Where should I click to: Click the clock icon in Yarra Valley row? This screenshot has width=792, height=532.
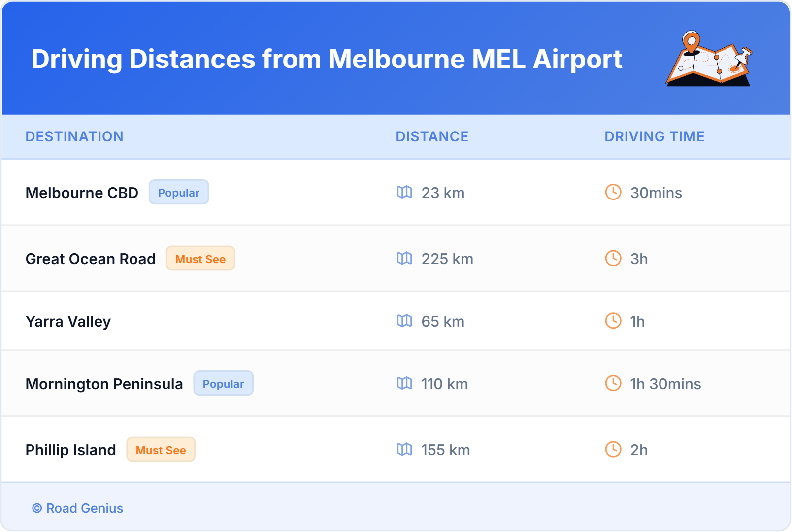613,321
